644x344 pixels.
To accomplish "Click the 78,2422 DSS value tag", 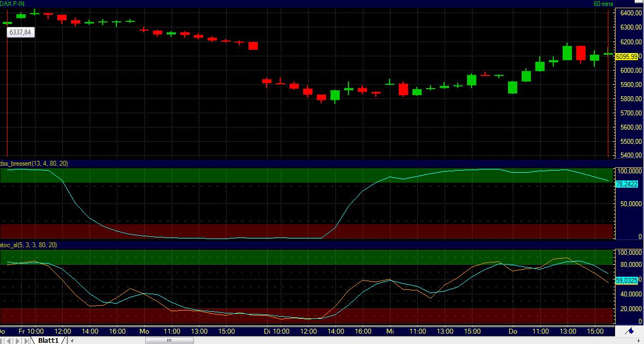I will point(627,184).
